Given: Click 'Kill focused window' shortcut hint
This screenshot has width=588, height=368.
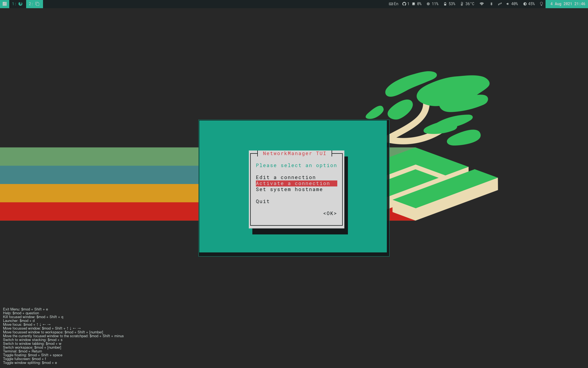Looking at the screenshot, I should click(x=33, y=317).
